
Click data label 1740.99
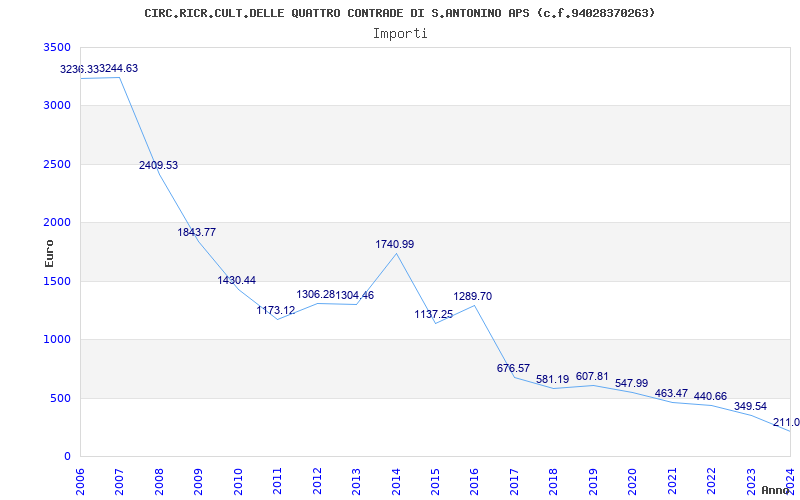pos(394,244)
